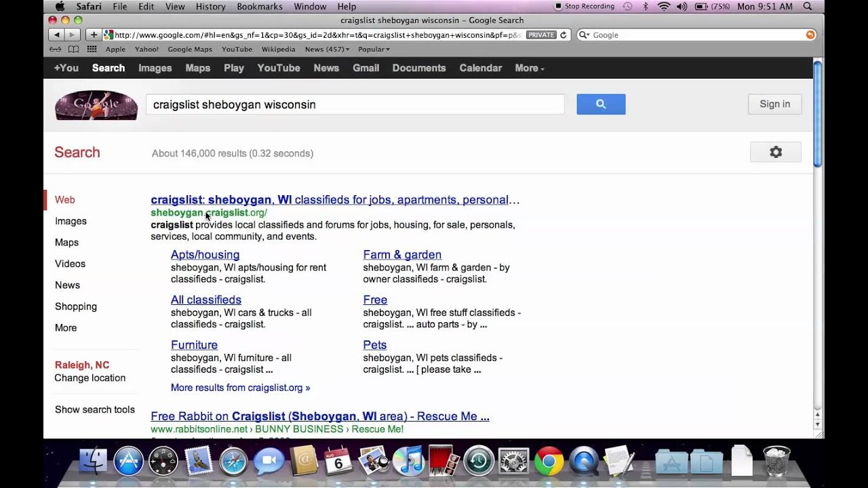This screenshot has height=488, width=868.
Task: Open Time Machine menu bar icon
Action: 627,7
